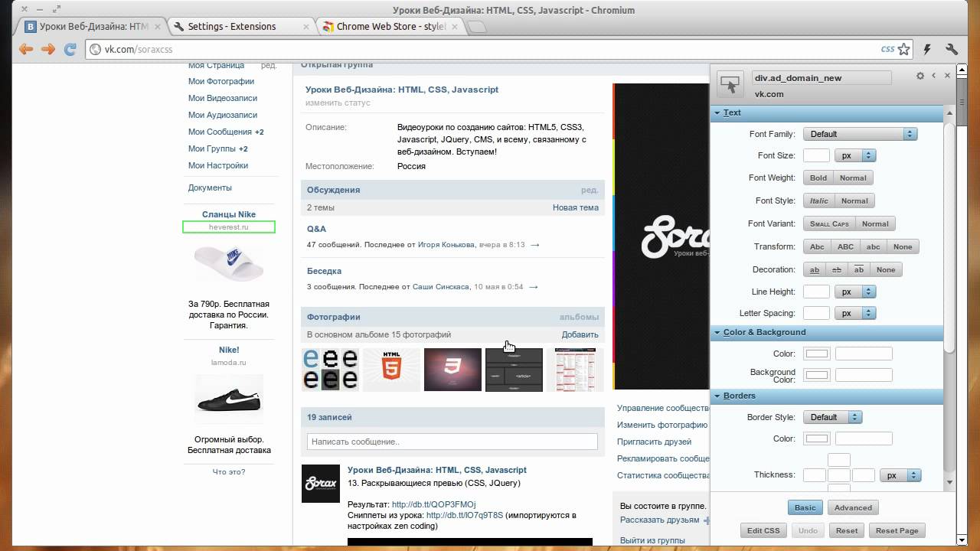The image size is (980, 551).
Task: Select strikethrough ab decoration
Action: coord(837,269)
